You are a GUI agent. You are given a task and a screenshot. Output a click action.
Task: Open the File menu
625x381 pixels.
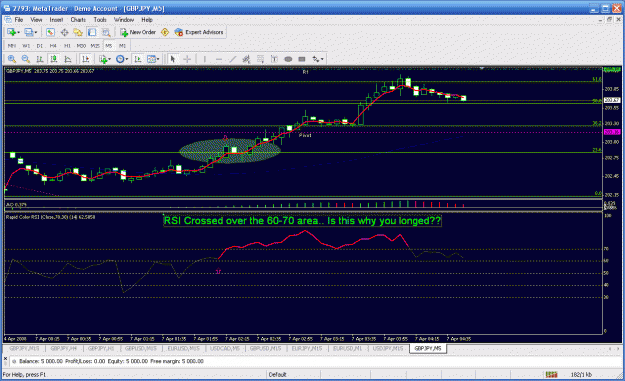19,20
